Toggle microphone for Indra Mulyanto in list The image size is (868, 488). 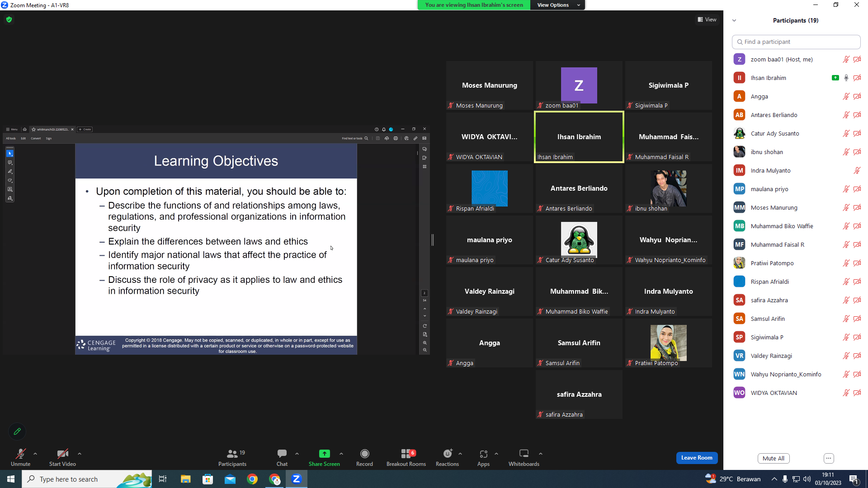pyautogui.click(x=857, y=170)
